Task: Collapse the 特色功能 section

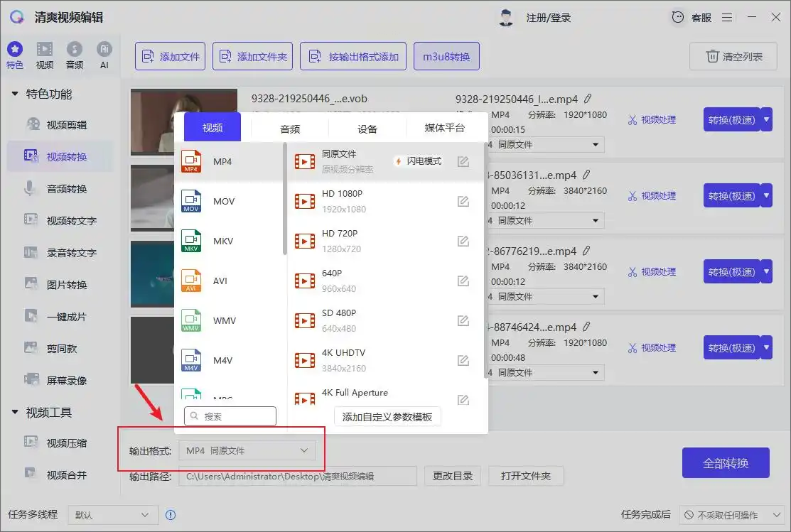Action: (x=16, y=94)
